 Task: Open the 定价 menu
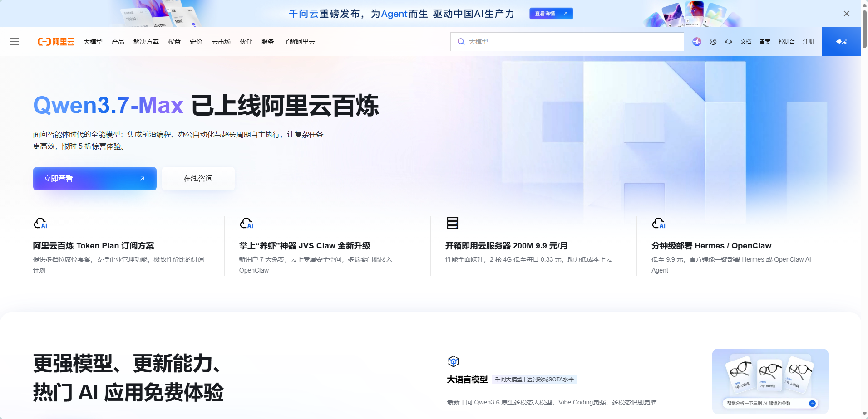196,42
